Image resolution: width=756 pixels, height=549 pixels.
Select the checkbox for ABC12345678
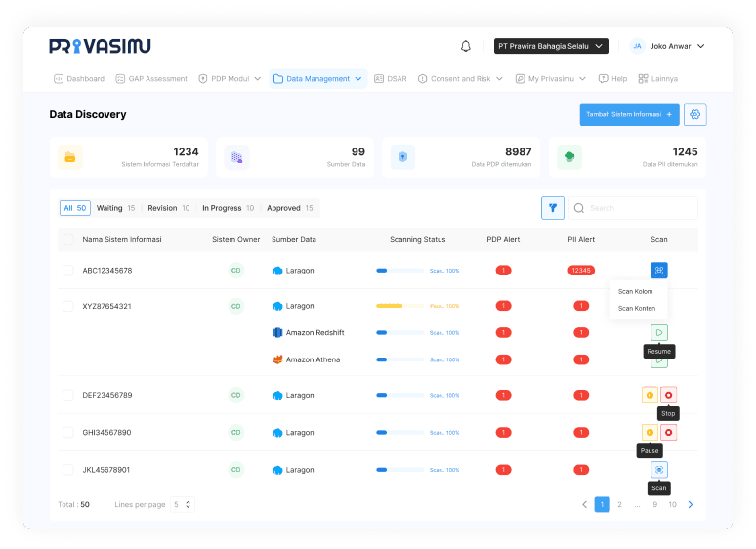click(67, 271)
